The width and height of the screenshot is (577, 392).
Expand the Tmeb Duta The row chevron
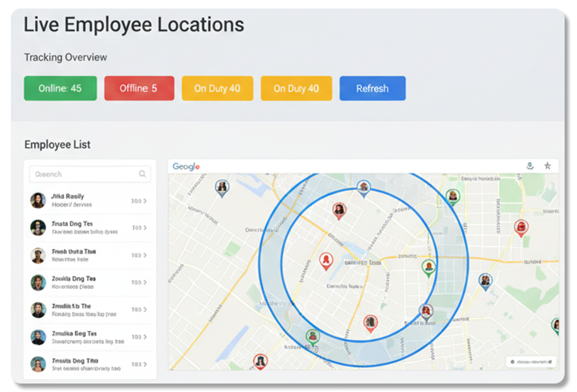[145, 256]
